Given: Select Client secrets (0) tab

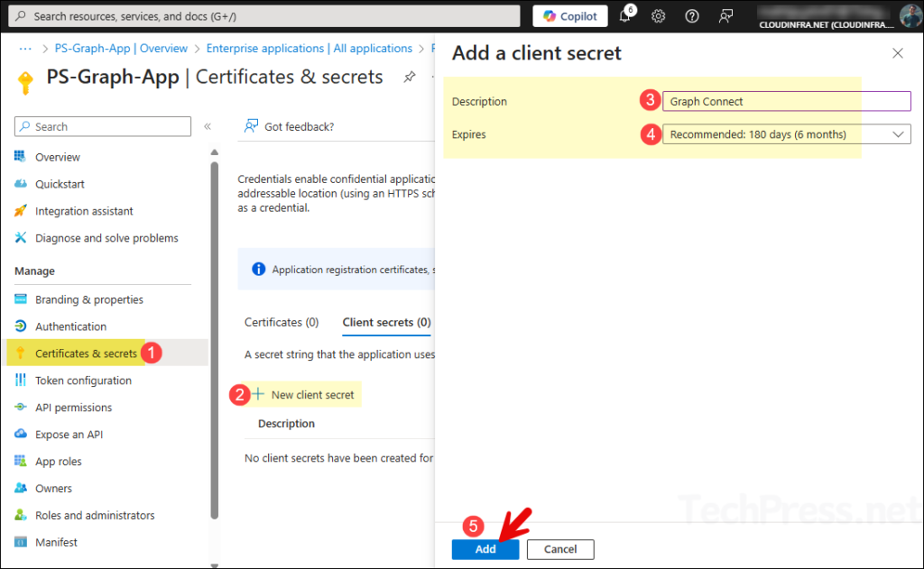Looking at the screenshot, I should tap(386, 322).
